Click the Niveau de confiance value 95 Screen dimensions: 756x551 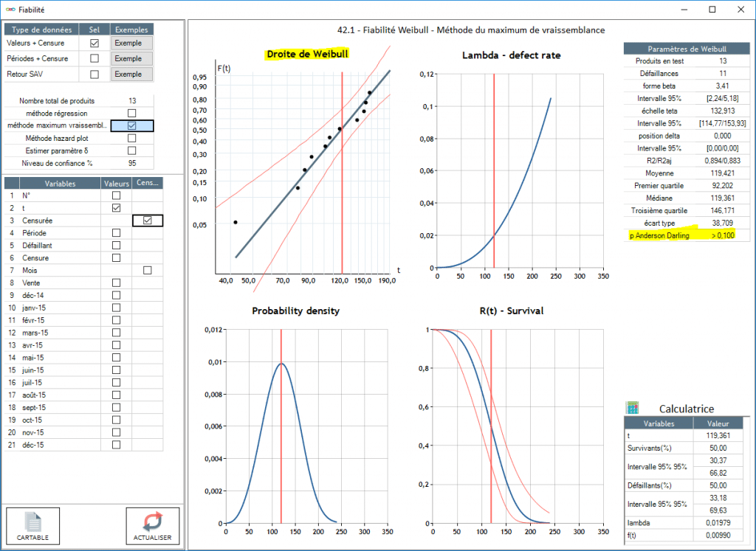(132, 163)
